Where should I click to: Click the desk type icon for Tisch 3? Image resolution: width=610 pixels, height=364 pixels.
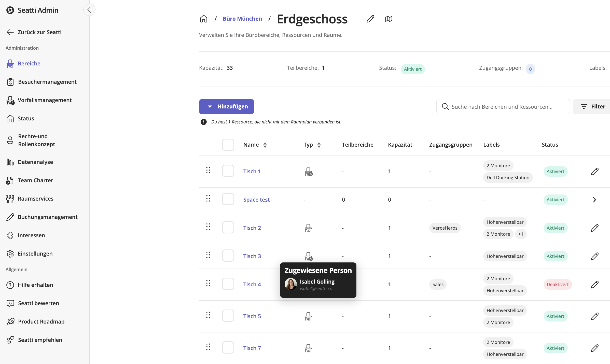tap(308, 256)
